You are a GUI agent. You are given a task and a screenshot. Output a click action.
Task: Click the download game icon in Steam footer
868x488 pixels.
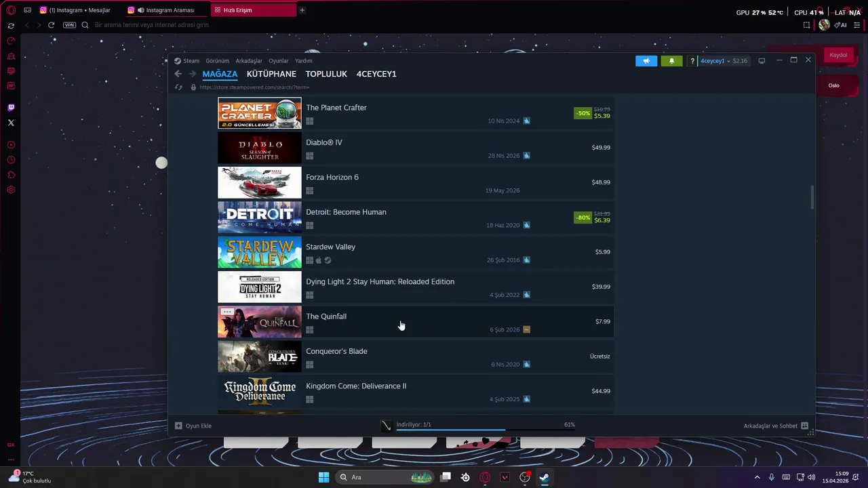[386, 426]
